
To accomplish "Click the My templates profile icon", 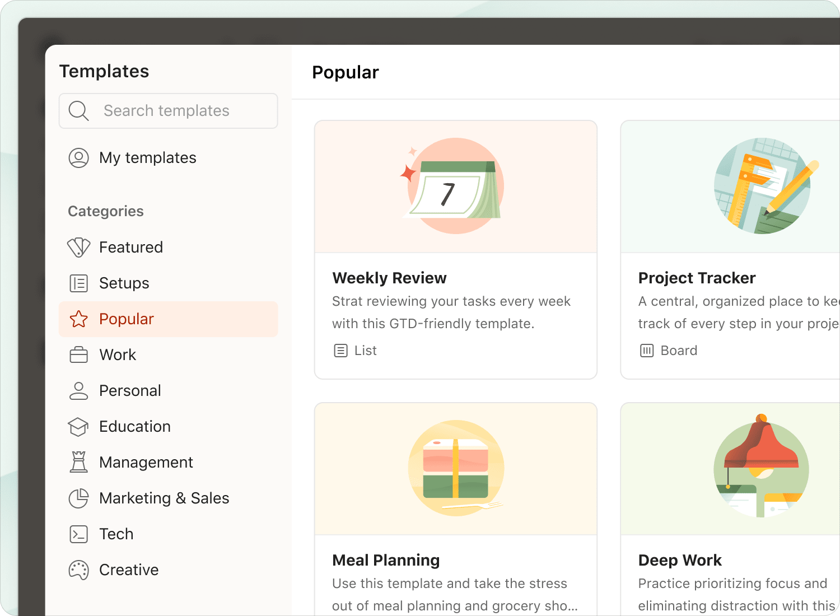I will tap(78, 158).
